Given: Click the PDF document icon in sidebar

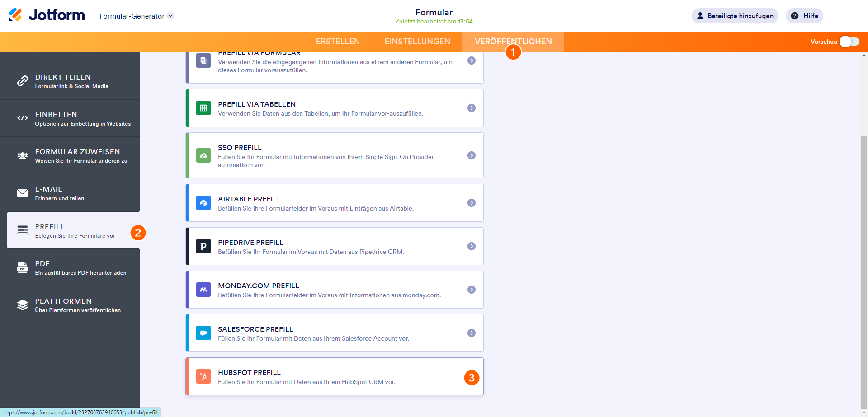Looking at the screenshot, I should click(x=23, y=267).
